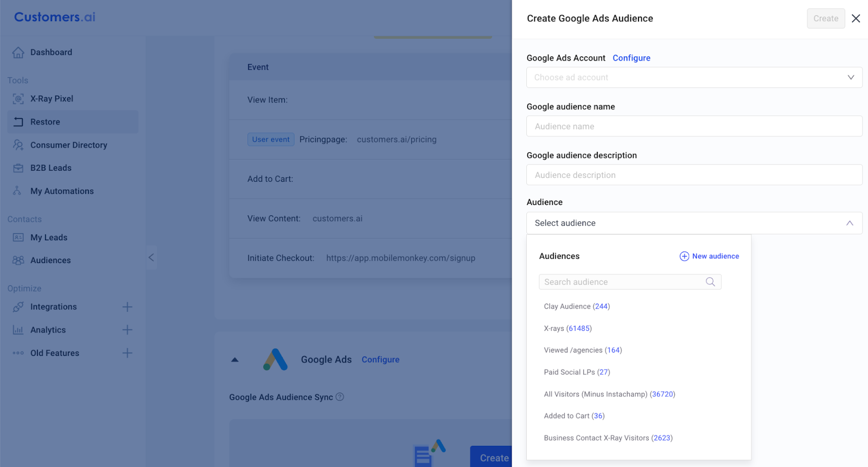Click the Initiate Checkout signup URL

(x=400, y=258)
